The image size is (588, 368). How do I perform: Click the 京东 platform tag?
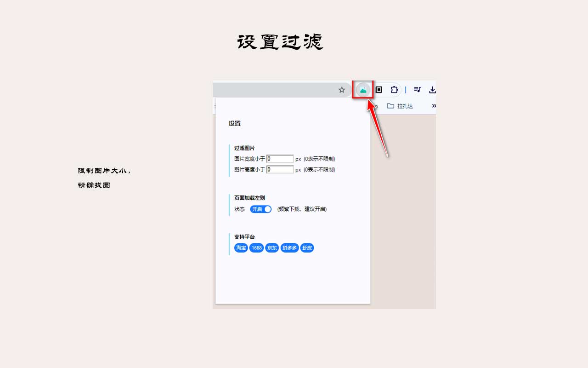[272, 248]
